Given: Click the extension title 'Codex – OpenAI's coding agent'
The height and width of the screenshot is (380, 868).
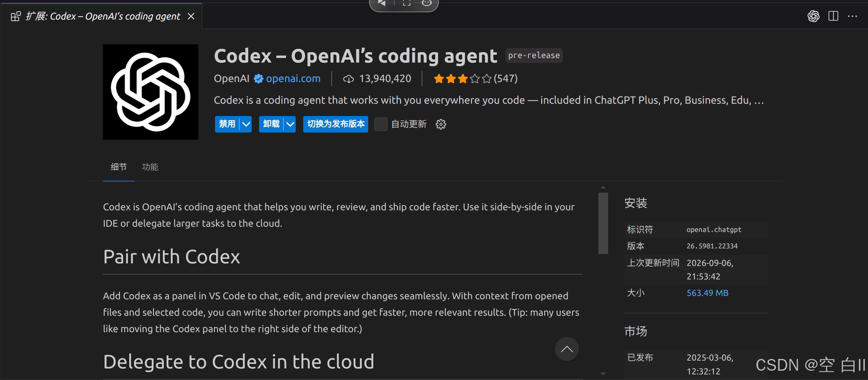Looking at the screenshot, I should pyautogui.click(x=355, y=56).
